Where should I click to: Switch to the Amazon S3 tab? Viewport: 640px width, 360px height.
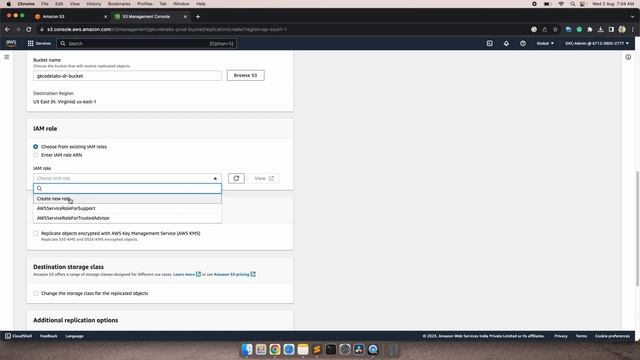[x=69, y=17]
